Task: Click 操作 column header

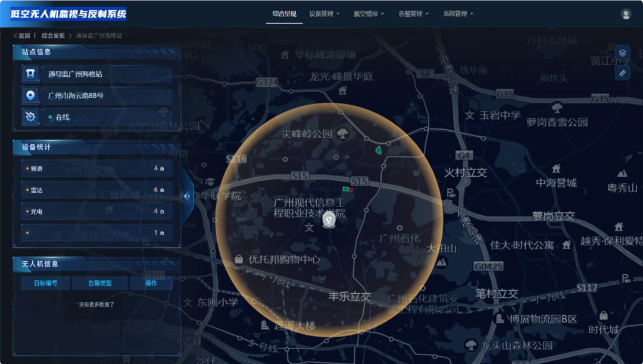Action: pos(151,283)
